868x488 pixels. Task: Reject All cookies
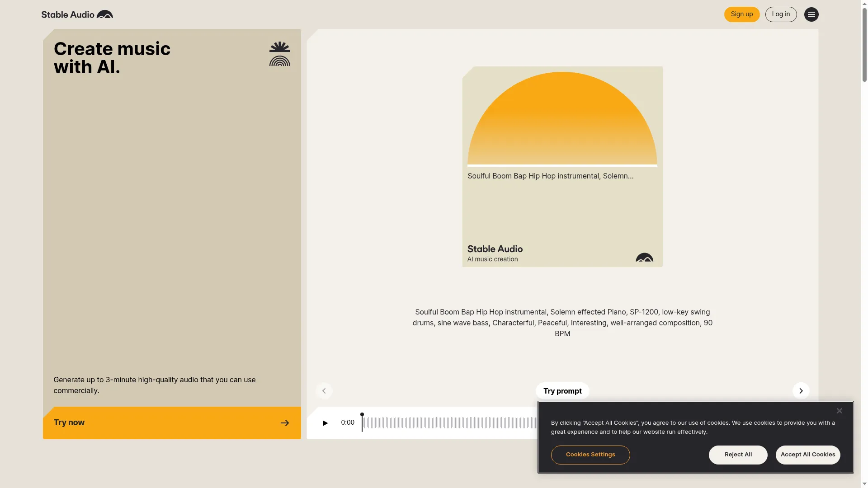click(x=738, y=455)
